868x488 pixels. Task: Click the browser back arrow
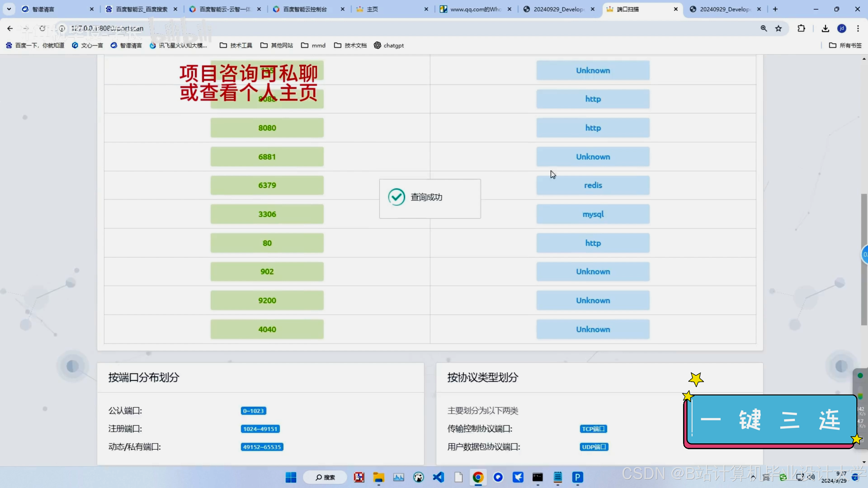10,28
